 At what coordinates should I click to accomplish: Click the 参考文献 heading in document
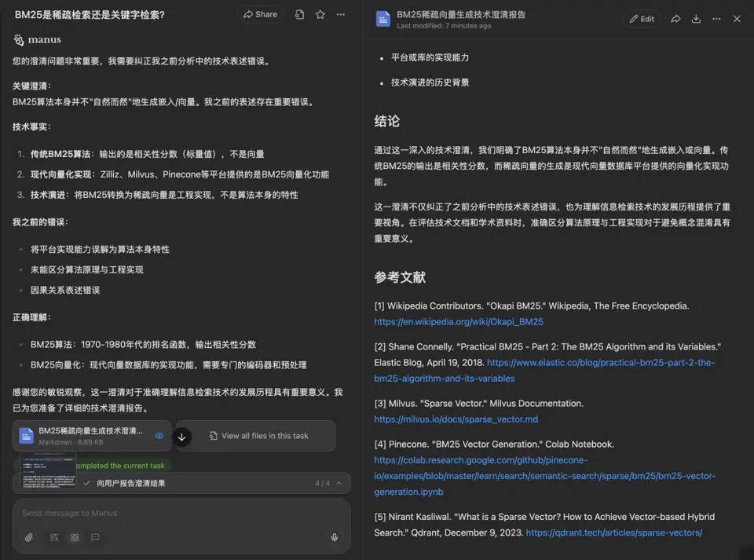(400, 277)
